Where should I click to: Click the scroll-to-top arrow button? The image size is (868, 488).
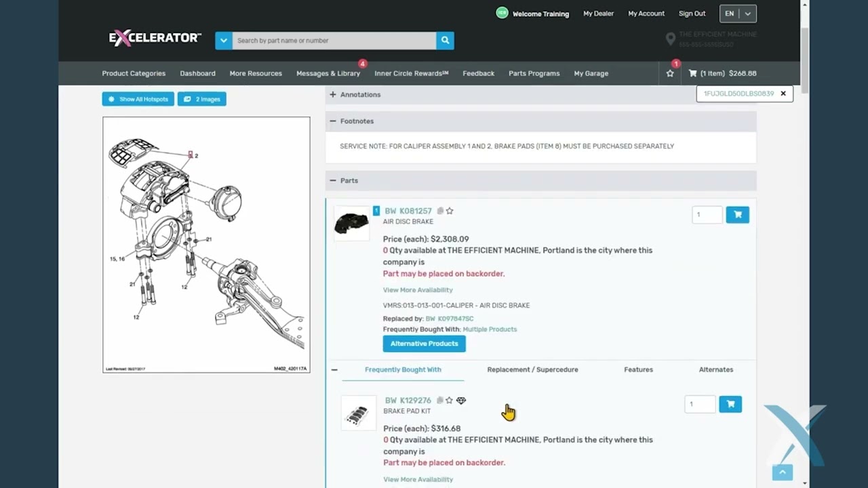(783, 472)
